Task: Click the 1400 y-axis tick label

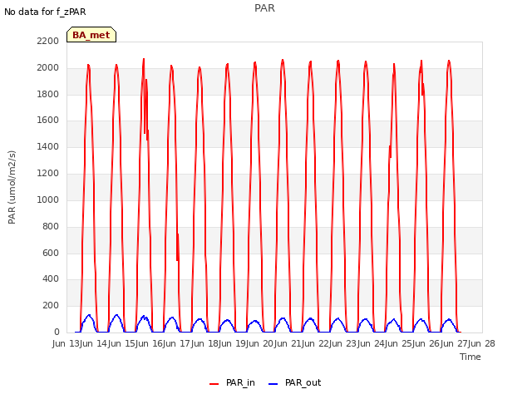Action: click(48, 147)
